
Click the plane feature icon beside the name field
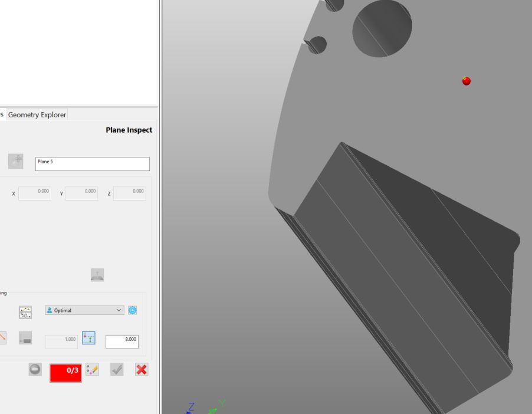[15, 161]
